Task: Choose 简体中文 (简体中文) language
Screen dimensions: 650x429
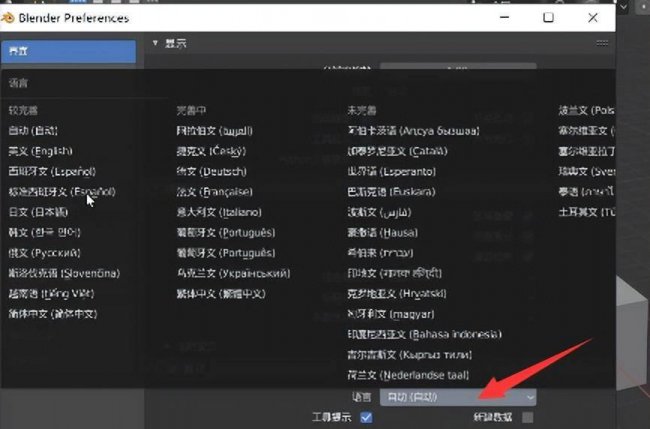Action: click(x=53, y=314)
